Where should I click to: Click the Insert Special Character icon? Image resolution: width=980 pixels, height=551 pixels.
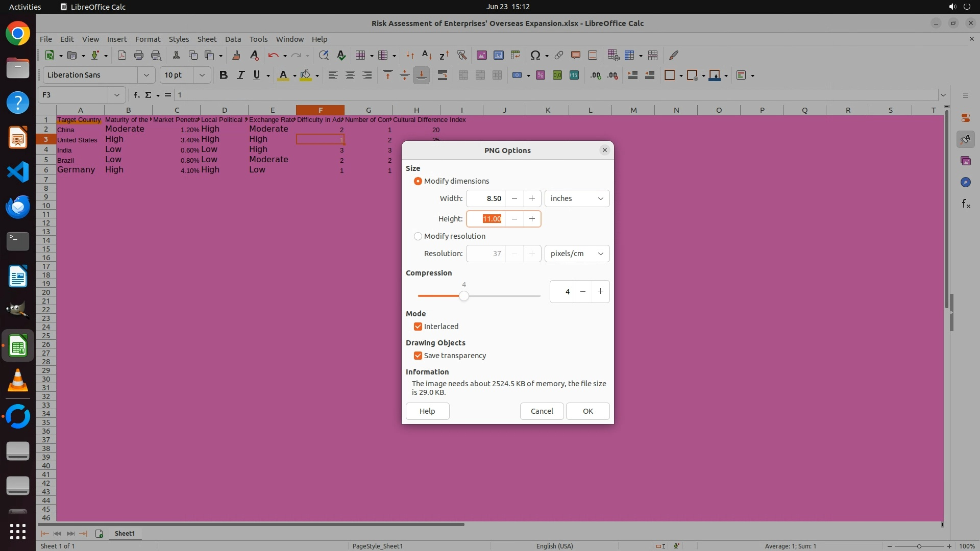pos(535,55)
